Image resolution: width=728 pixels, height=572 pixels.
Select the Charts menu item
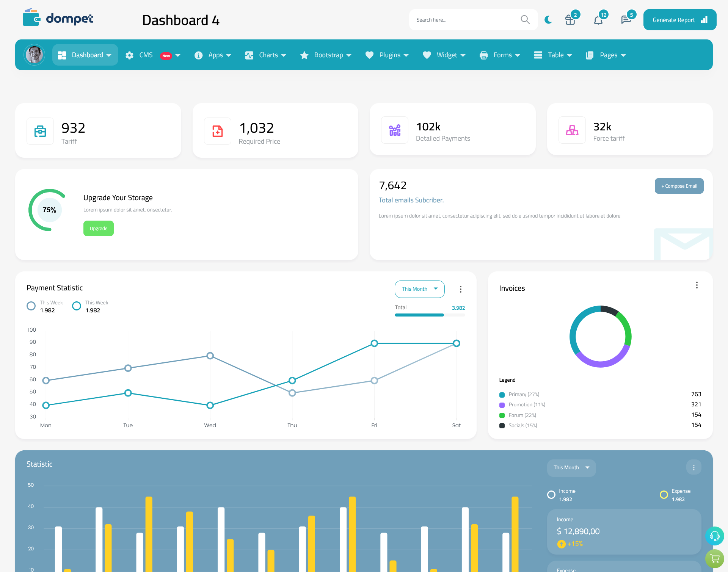point(267,55)
